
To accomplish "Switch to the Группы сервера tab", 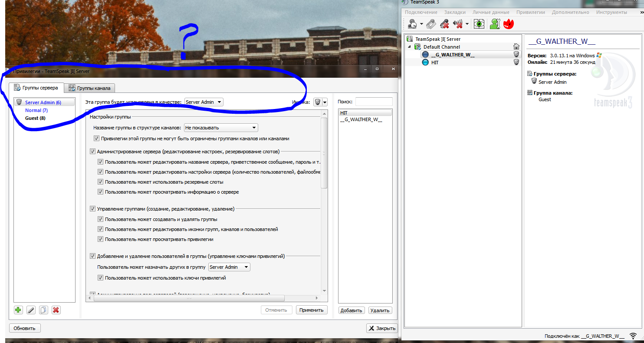I will [36, 88].
